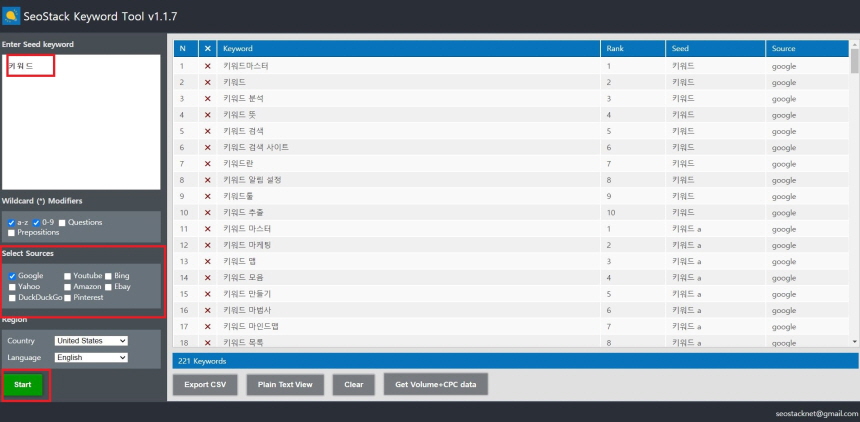
Task: Select the '키워드마스터' keyword cell
Action: click(409, 66)
